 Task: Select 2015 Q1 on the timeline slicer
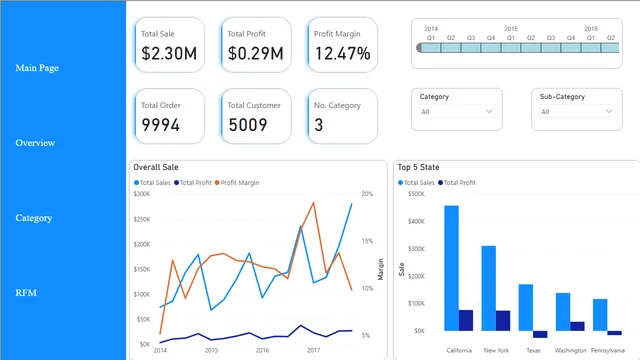(511, 48)
